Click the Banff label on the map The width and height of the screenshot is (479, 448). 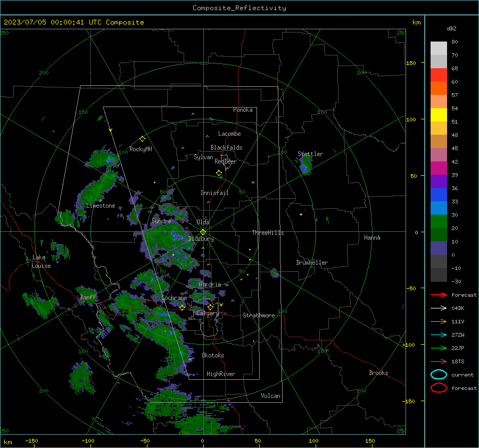[88, 297]
